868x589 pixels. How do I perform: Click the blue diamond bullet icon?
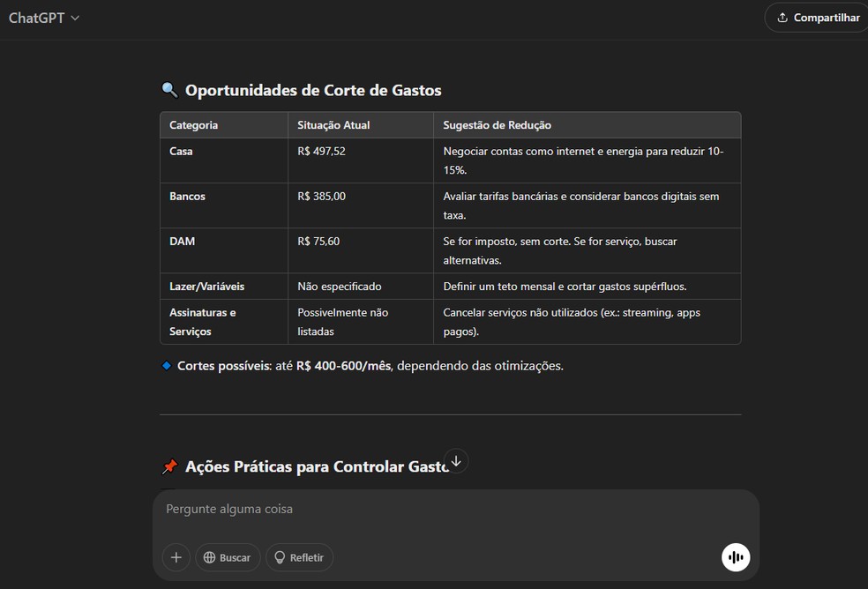point(166,364)
